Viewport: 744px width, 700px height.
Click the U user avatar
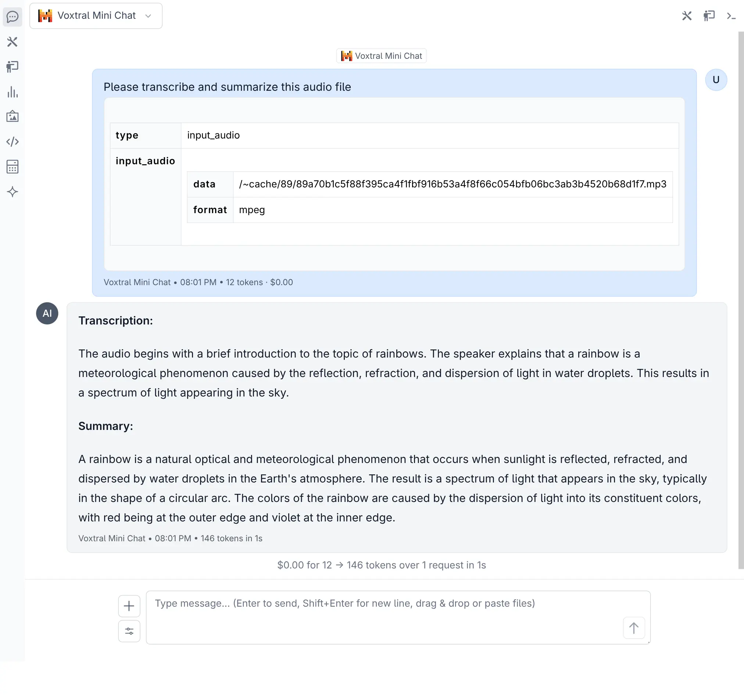click(716, 79)
